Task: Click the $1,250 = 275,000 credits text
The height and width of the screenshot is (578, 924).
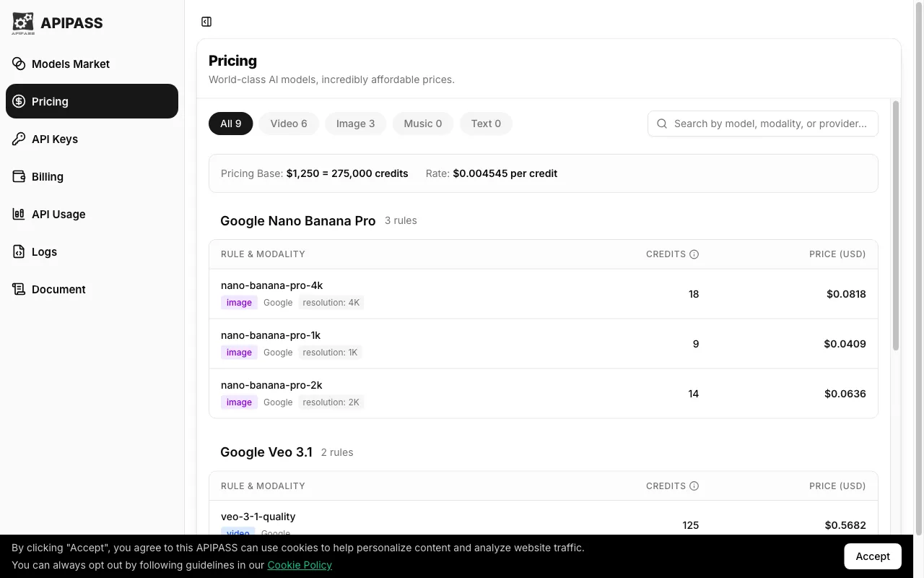Action: click(347, 173)
